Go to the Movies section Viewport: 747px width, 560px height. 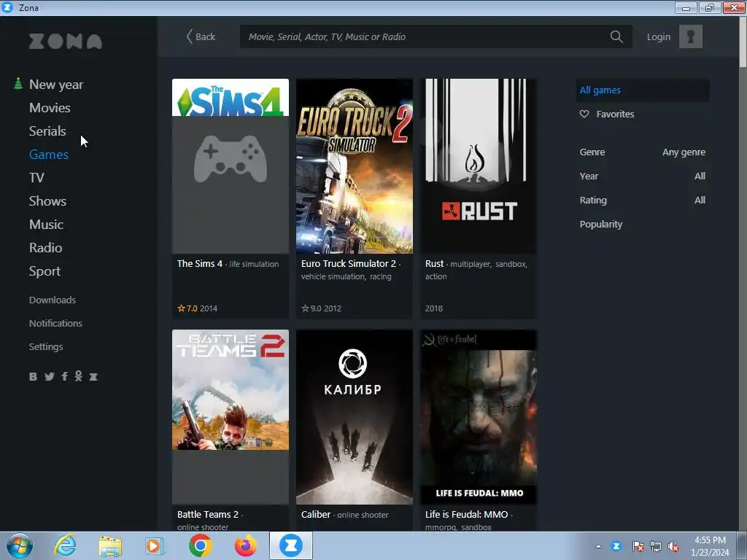50,108
